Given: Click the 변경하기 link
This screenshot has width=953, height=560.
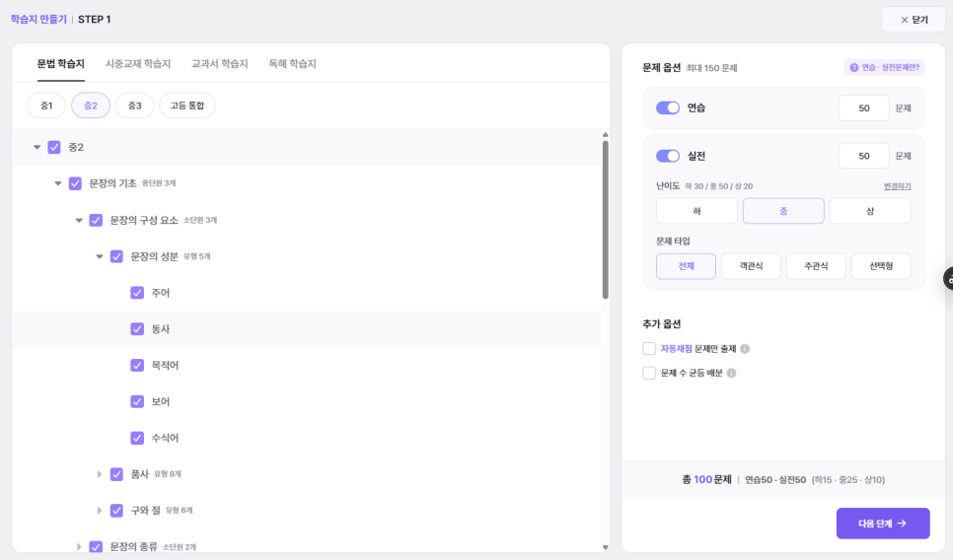Looking at the screenshot, I should coord(897,186).
